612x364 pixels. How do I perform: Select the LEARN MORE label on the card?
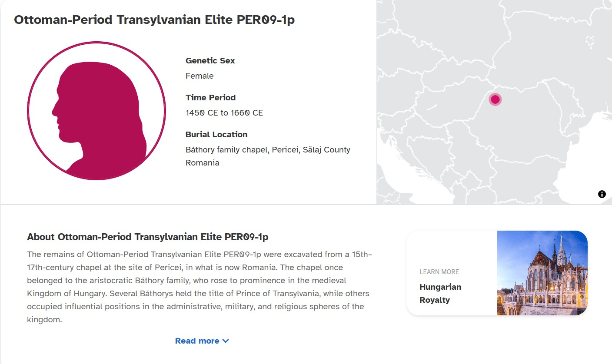[x=439, y=271]
